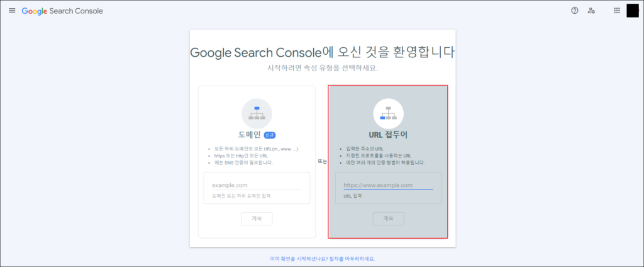Open the hamburger main menu
644x267 pixels.
coord(12,11)
